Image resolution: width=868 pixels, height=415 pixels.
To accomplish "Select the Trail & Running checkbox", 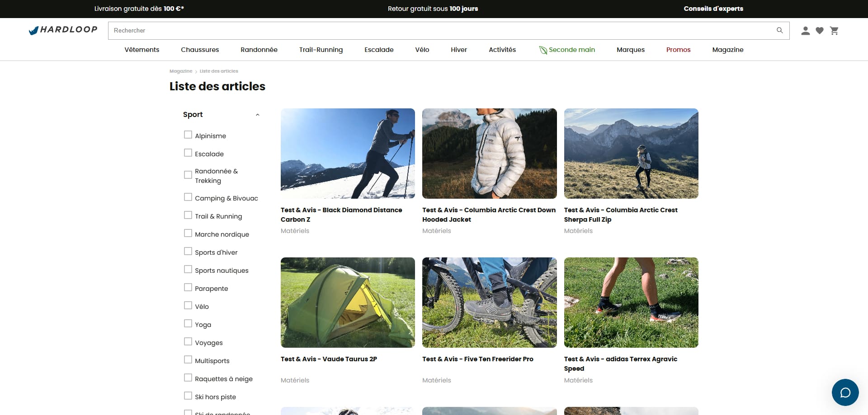I will pos(188,215).
